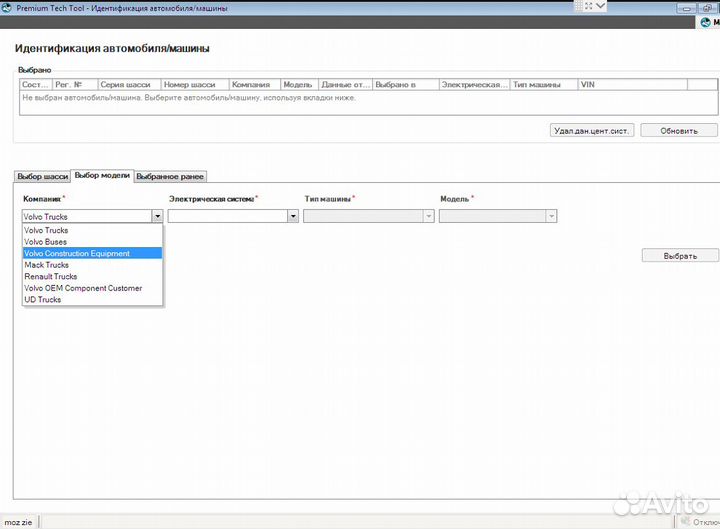The image size is (720, 529).
Task: Switch to the Выбор шасси tab
Action: (42, 176)
